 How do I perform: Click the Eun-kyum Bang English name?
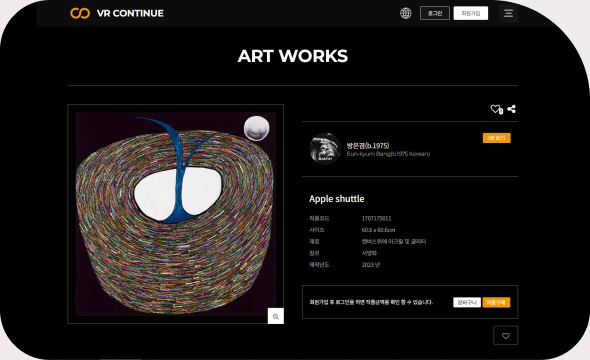pos(388,154)
